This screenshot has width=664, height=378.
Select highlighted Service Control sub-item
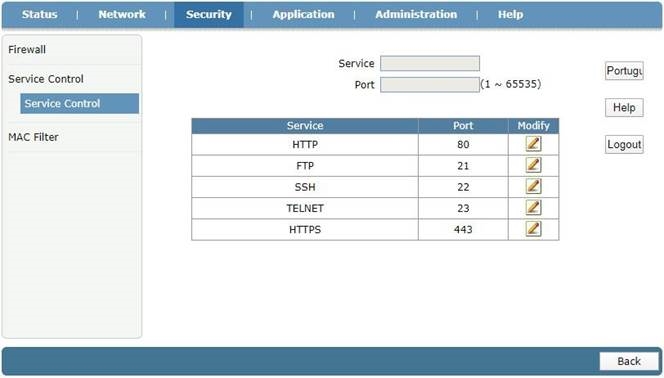pyautogui.click(x=80, y=104)
